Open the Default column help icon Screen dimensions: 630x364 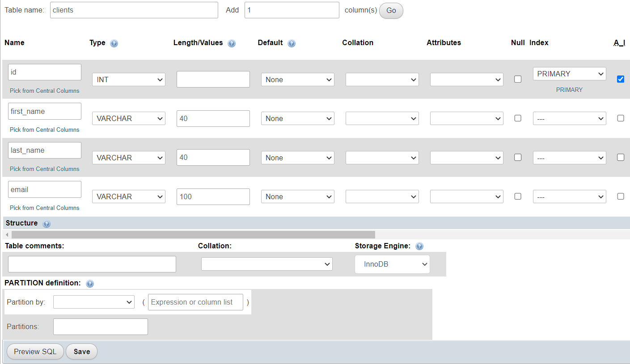[x=292, y=43]
